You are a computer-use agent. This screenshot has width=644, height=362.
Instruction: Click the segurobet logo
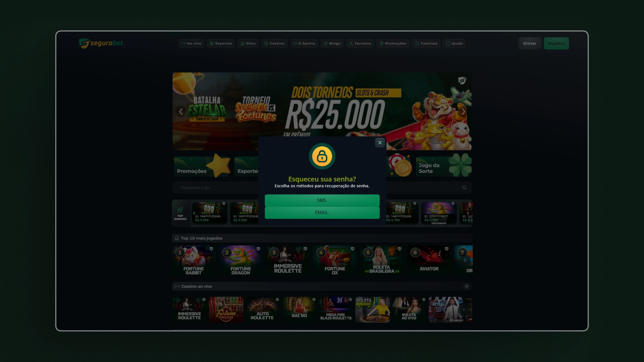coord(101,43)
